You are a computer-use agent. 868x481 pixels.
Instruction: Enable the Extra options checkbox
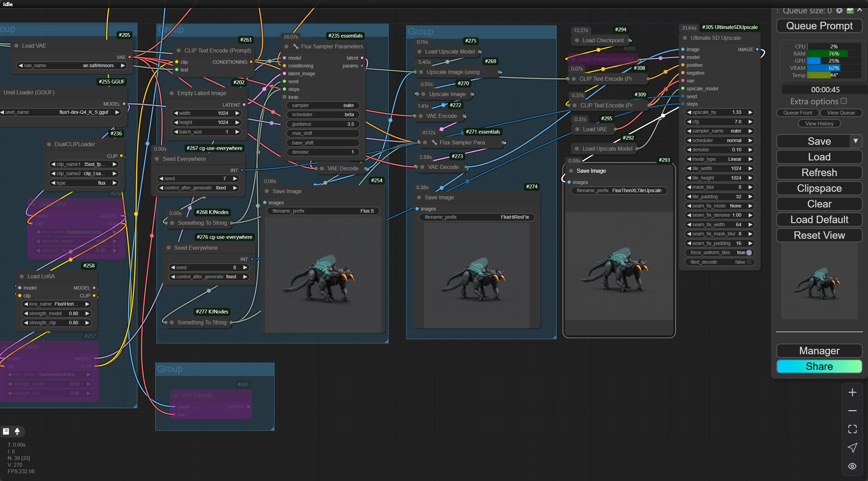click(843, 101)
